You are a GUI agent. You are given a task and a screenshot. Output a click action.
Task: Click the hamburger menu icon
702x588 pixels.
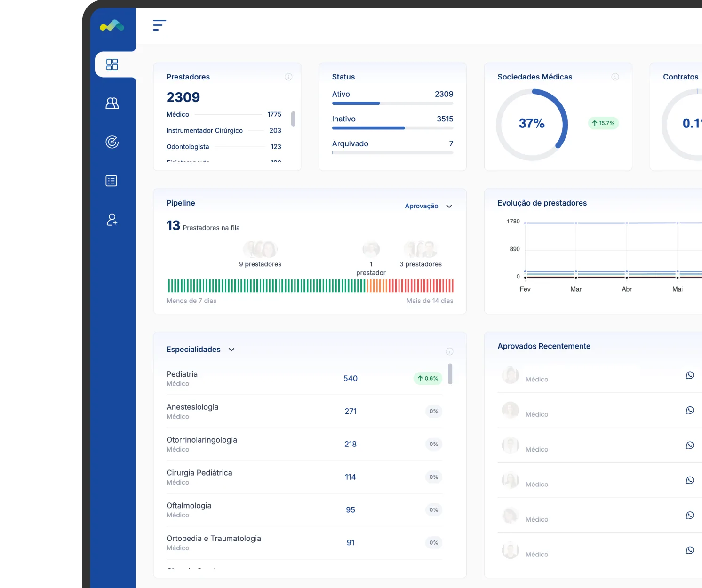coord(160,25)
